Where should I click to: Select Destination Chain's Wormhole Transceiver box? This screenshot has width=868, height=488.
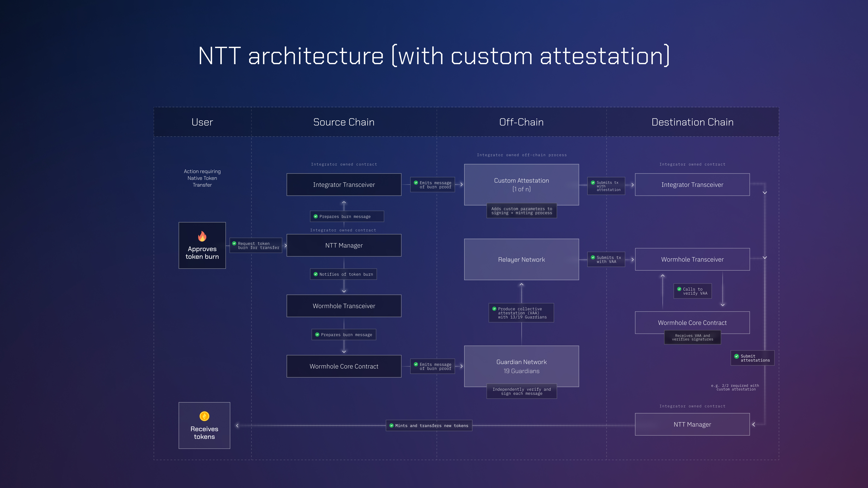692,259
